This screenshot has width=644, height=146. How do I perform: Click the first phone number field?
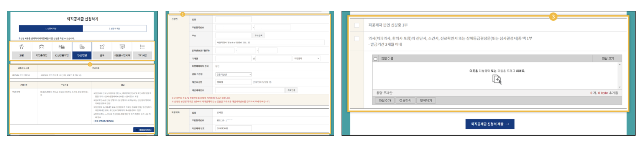(225, 50)
